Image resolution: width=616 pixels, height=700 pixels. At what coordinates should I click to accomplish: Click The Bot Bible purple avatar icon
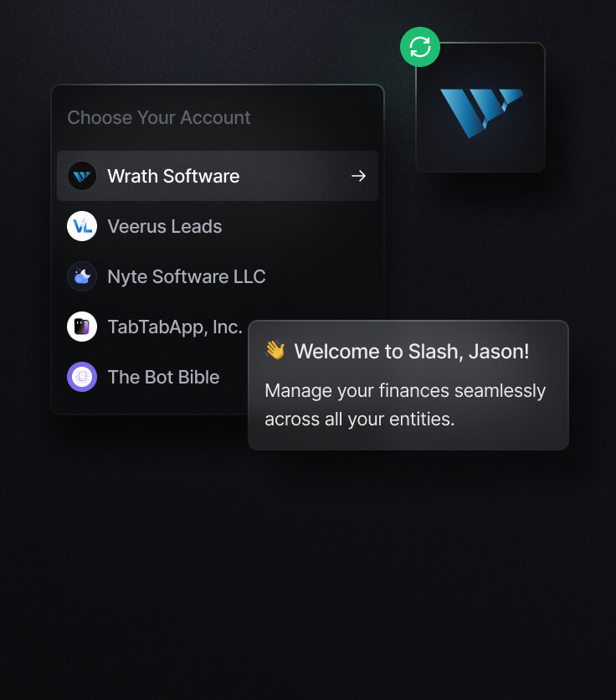point(82,377)
